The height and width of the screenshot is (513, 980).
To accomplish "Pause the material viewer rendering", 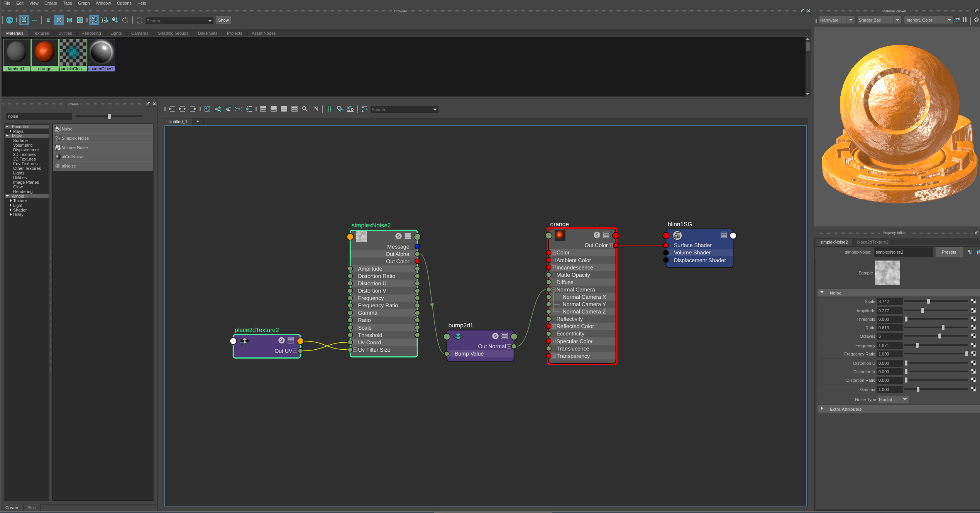I will tap(965, 20).
